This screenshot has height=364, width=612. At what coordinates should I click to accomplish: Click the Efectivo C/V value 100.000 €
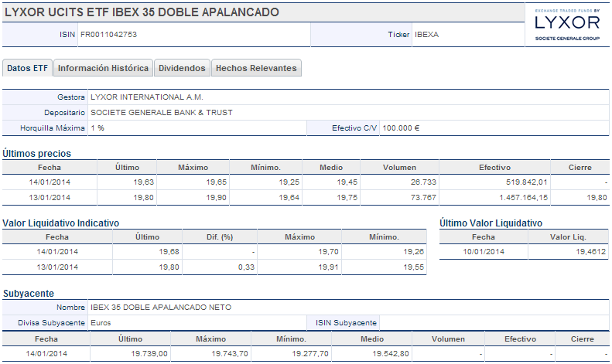point(401,128)
